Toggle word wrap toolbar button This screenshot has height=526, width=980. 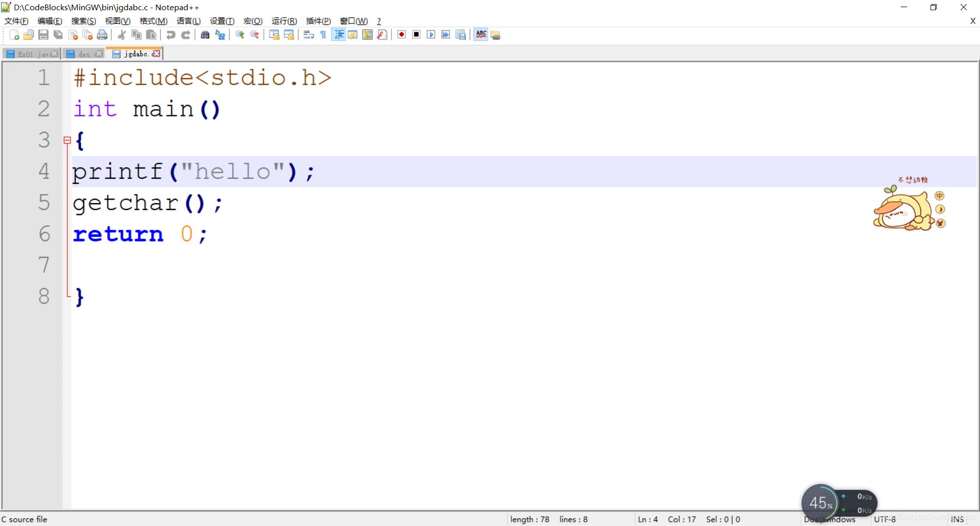pos(308,35)
